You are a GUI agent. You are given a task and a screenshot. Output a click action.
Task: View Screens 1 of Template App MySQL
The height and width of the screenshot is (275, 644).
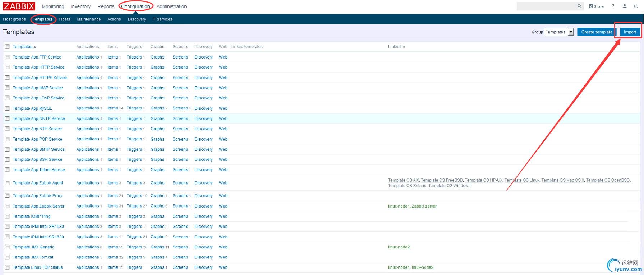[x=180, y=108]
